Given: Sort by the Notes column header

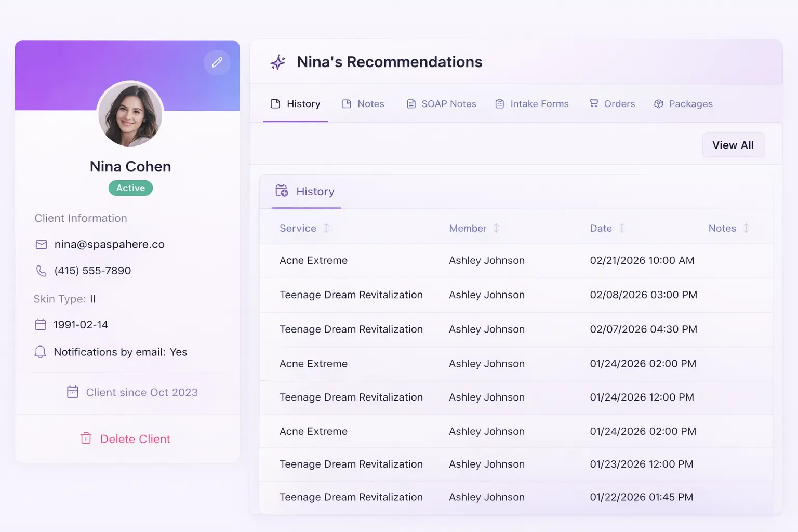Looking at the screenshot, I should pyautogui.click(x=746, y=228).
